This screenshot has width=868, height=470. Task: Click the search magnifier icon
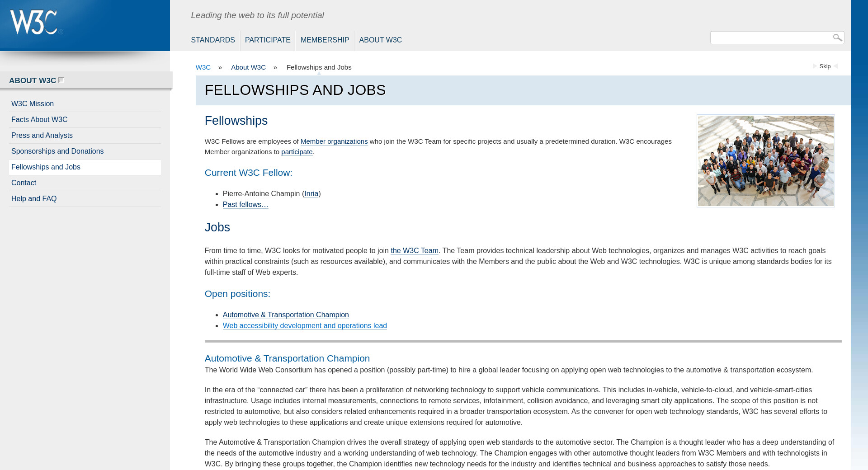click(837, 38)
